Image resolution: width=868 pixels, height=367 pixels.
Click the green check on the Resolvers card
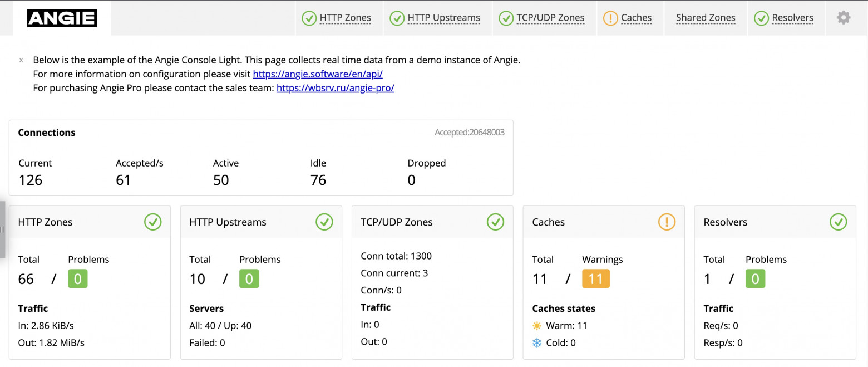pyautogui.click(x=838, y=222)
